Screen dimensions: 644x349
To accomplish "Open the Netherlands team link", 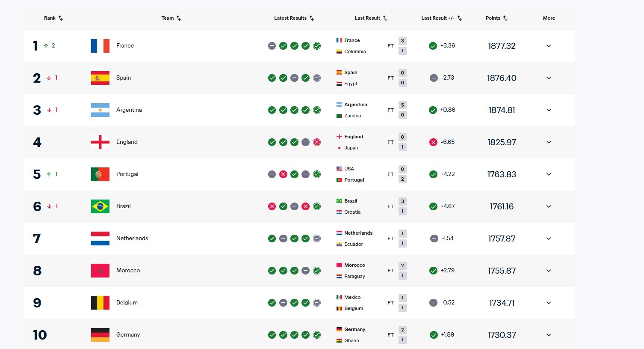I will (x=132, y=239).
